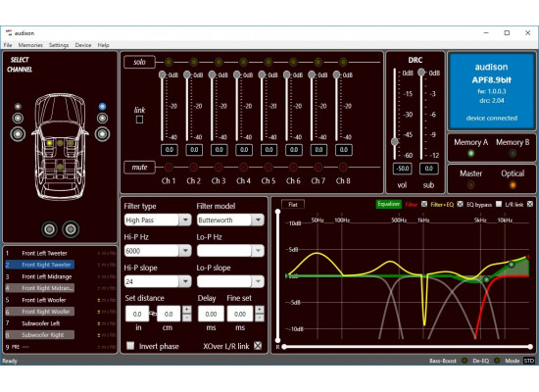This screenshot has height=392, width=539.
Task: Choose the Optical input indicator
Action: tap(513, 185)
